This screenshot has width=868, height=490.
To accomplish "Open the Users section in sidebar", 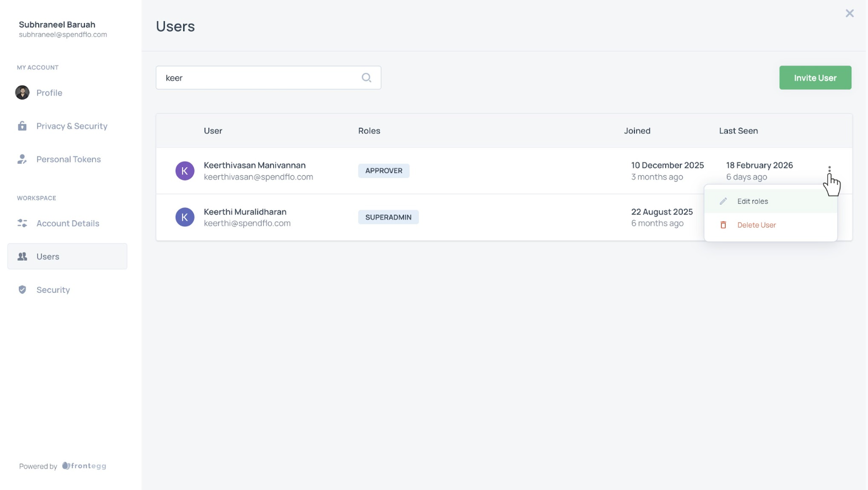I will 67,256.
